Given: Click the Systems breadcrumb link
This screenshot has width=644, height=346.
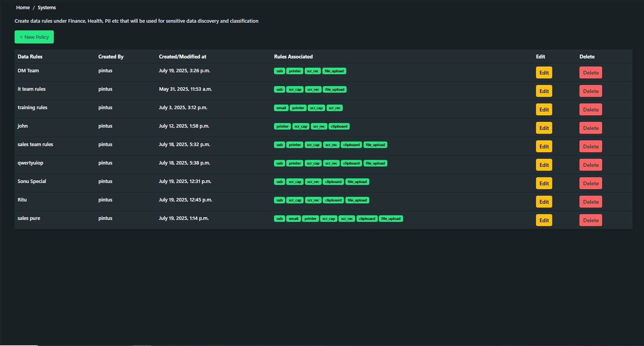Looking at the screenshot, I should pyautogui.click(x=46, y=8).
